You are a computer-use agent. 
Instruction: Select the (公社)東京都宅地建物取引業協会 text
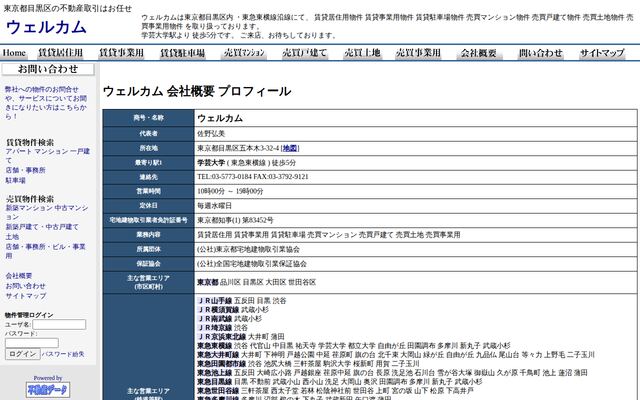pyautogui.click(x=249, y=249)
